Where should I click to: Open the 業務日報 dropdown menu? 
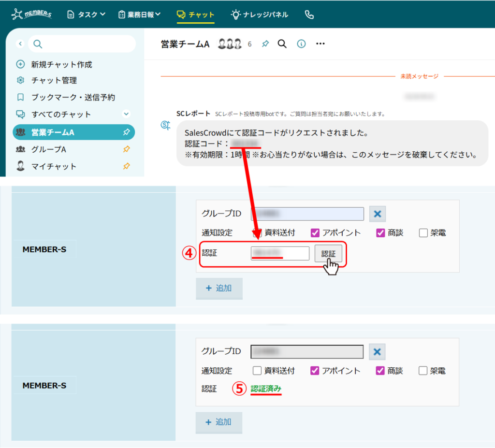140,14
